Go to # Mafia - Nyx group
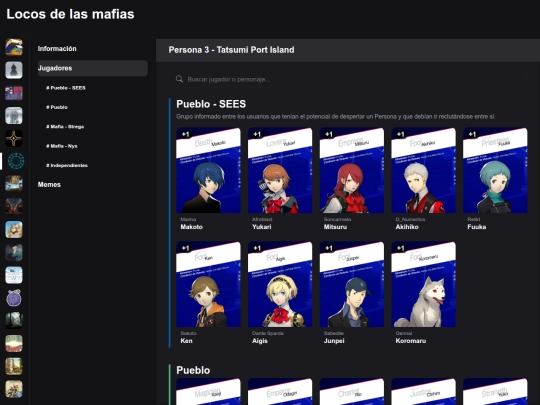 click(x=62, y=146)
